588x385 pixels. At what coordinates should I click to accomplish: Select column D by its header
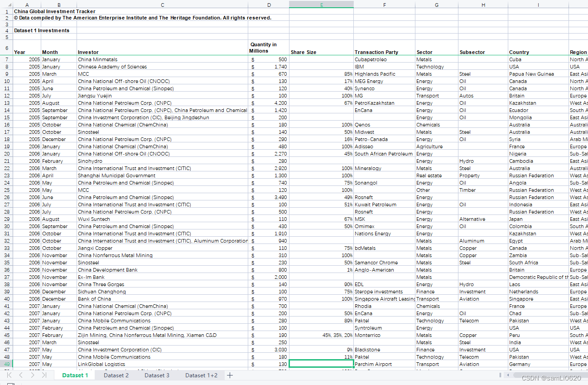coord(269,5)
